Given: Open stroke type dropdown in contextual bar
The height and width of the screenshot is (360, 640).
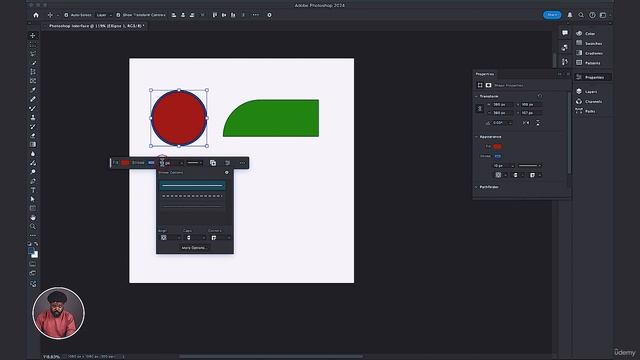Looking at the screenshot, I should pos(195,163).
